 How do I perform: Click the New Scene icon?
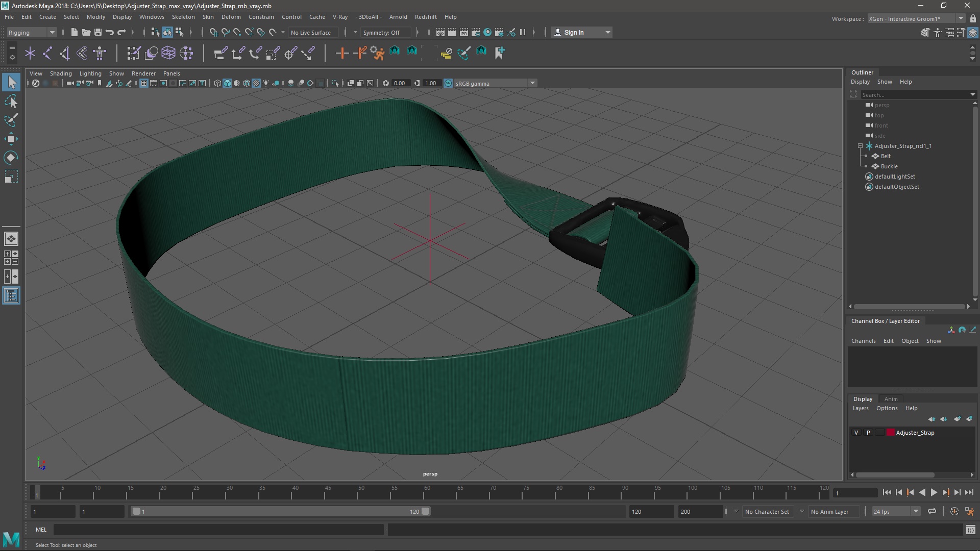click(x=74, y=32)
